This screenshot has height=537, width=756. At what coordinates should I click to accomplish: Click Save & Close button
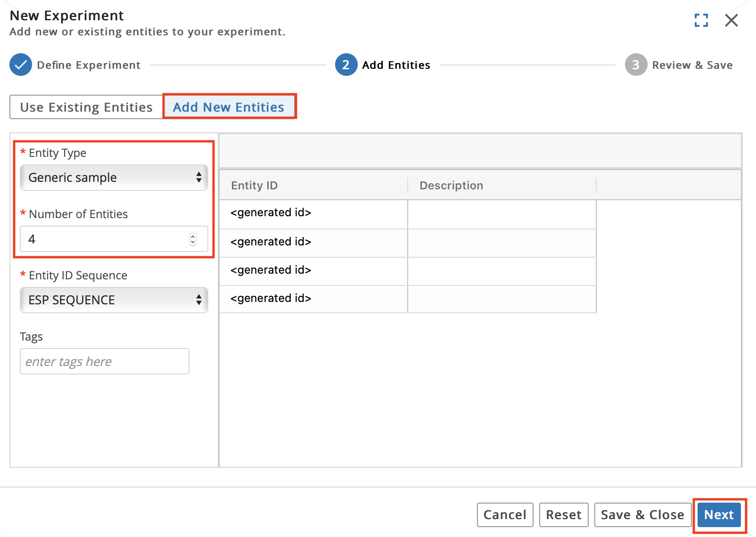(643, 515)
